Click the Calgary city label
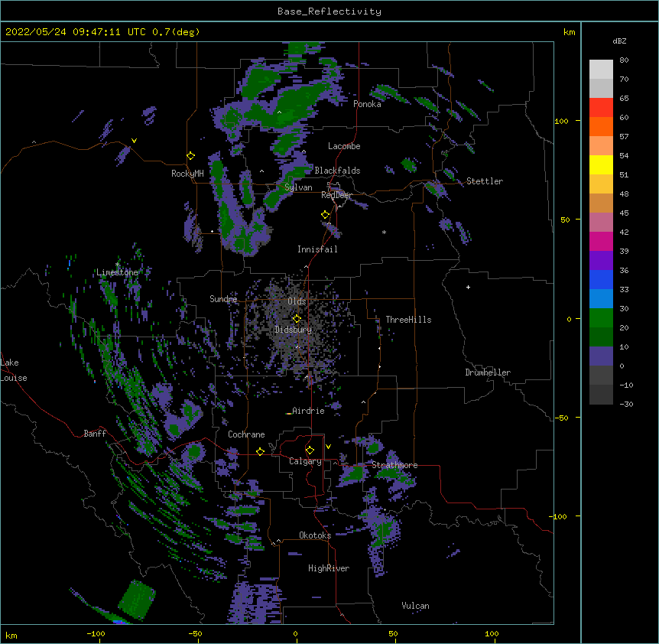The height and width of the screenshot is (644, 659). pos(305,461)
